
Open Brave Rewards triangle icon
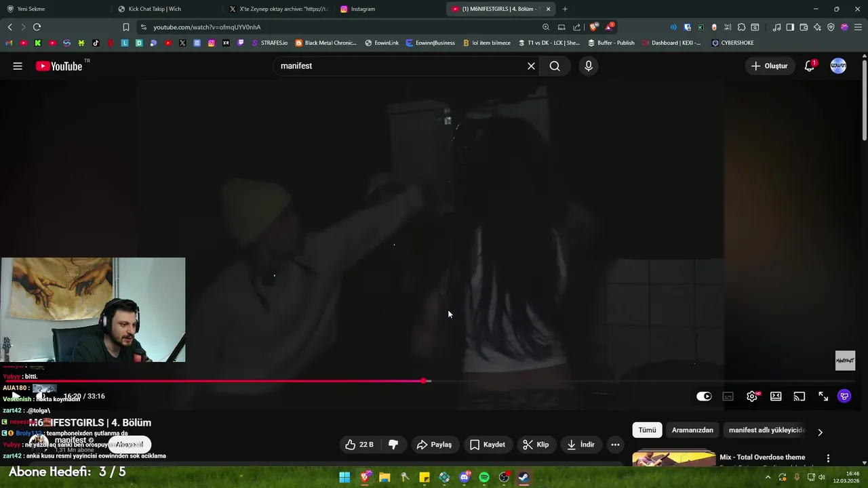(x=610, y=27)
